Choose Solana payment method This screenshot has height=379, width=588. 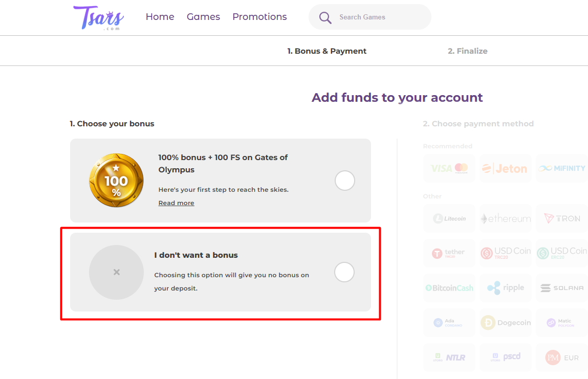[561, 288]
